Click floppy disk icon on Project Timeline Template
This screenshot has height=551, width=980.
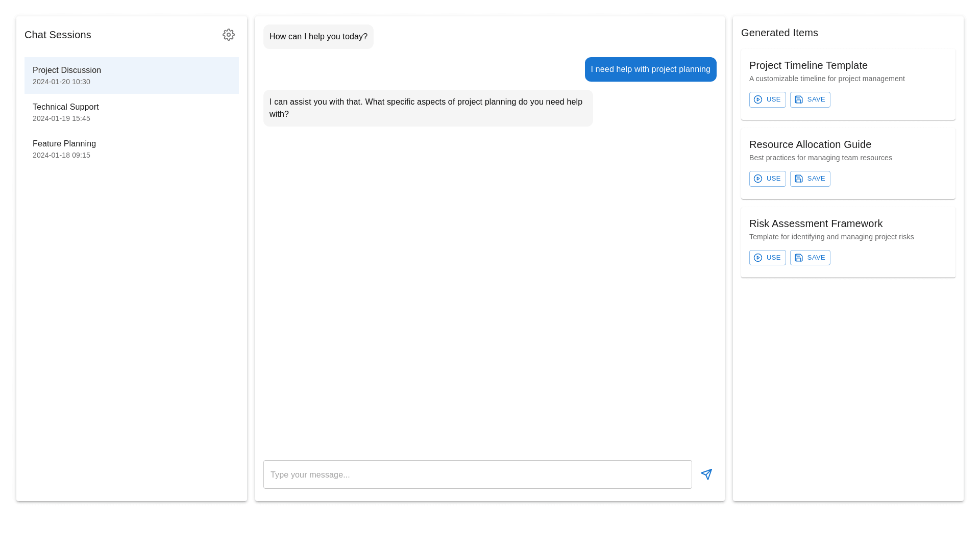coord(799,99)
